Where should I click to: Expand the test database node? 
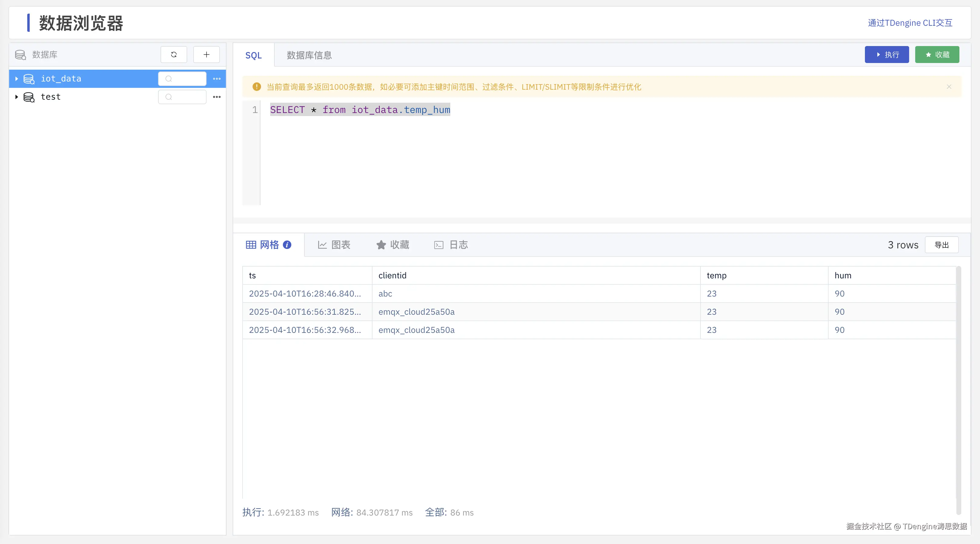coord(16,97)
